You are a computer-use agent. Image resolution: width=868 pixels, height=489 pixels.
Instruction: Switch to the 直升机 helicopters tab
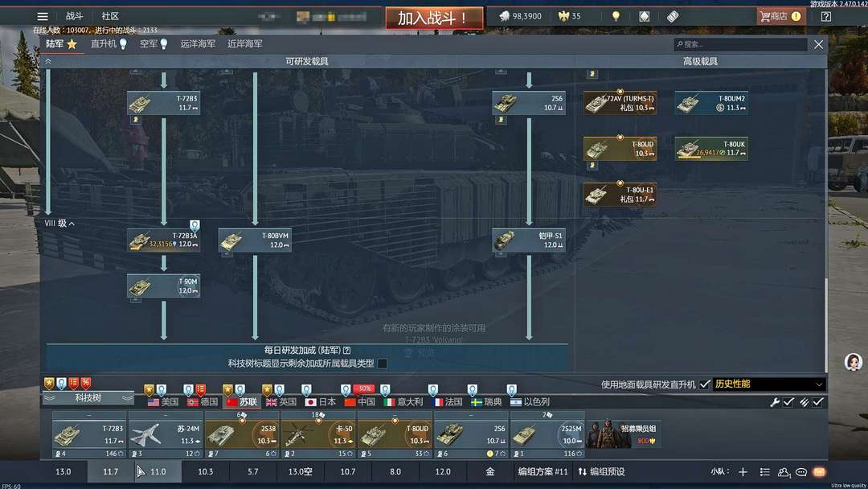(108, 43)
